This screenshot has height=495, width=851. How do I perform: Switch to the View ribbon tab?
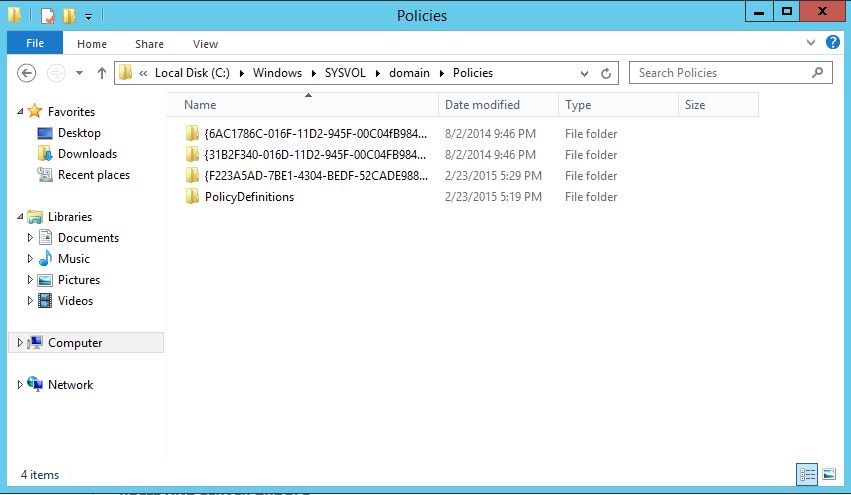pos(205,44)
